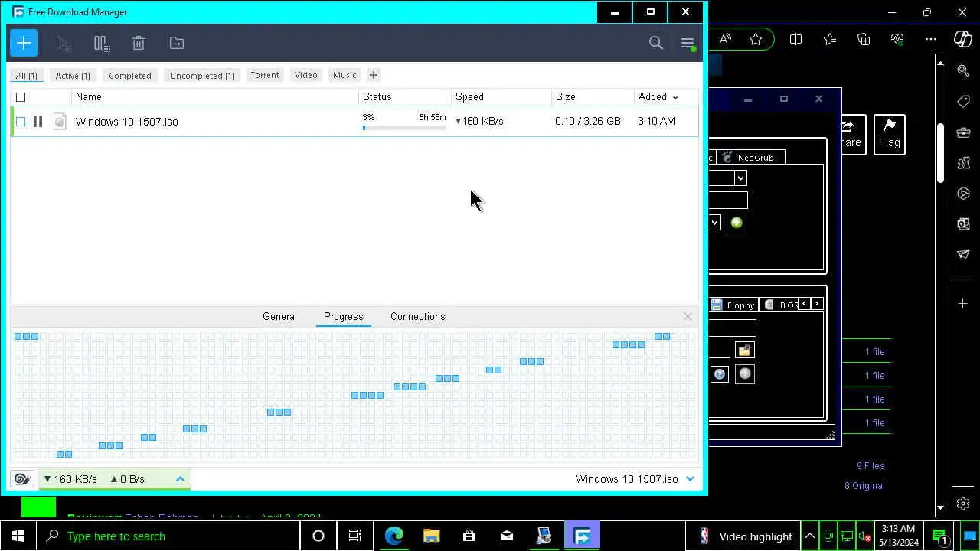The height and width of the screenshot is (551, 980).
Task: Tick the select-all checkbox in header
Action: (x=21, y=97)
